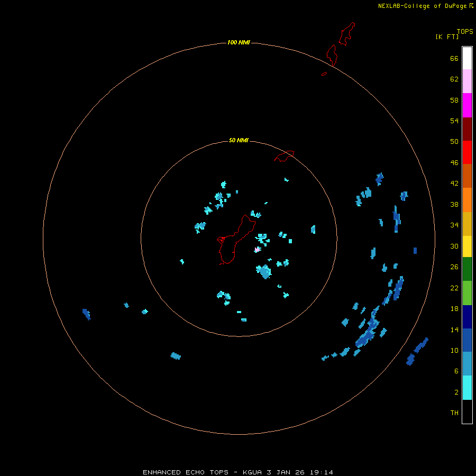This screenshot has height=476, width=476.
Task: Click the 'NEXLAB-College of DuPage' credit text
Action: (x=422, y=6)
